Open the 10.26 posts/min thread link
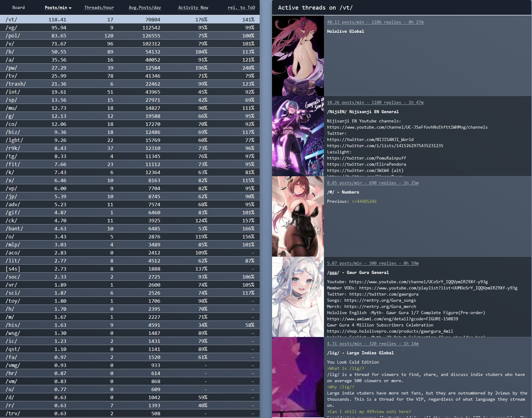The height and width of the screenshot is (418, 532). (x=375, y=102)
